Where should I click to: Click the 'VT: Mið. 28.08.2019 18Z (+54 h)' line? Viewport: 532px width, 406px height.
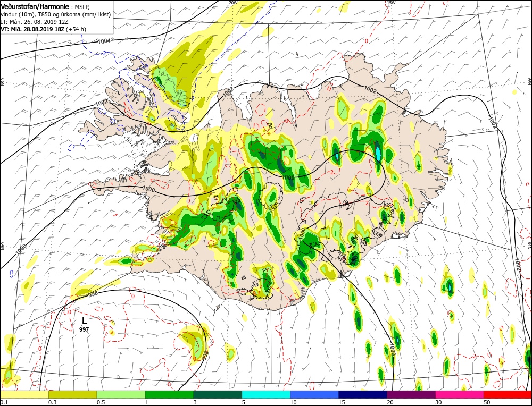(44, 29)
